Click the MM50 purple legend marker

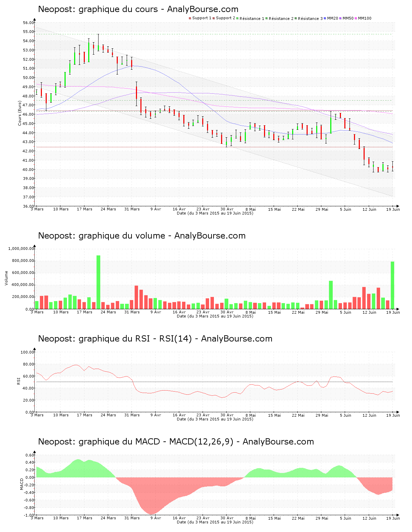tap(340, 18)
